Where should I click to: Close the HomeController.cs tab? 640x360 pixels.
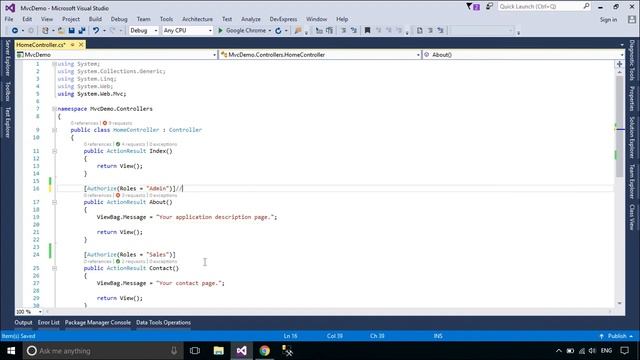[x=81, y=44]
